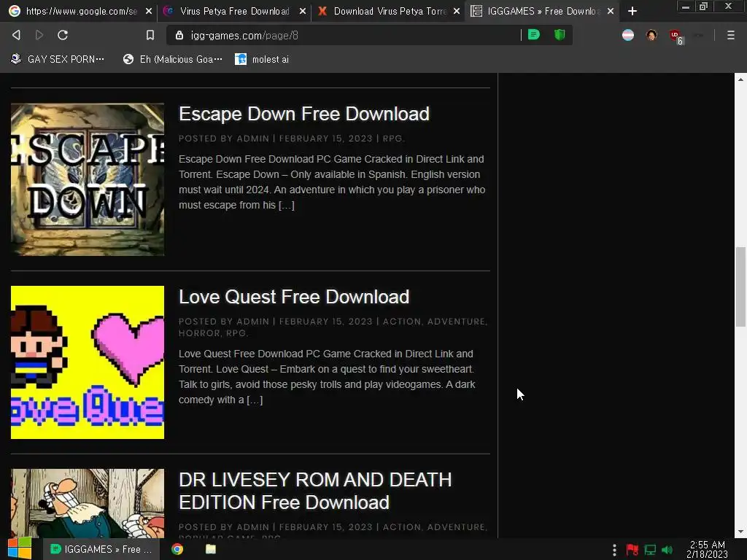Open DR LIVESEY ROM AND DEATH EDITION title
The height and width of the screenshot is (560, 747).
[315, 491]
